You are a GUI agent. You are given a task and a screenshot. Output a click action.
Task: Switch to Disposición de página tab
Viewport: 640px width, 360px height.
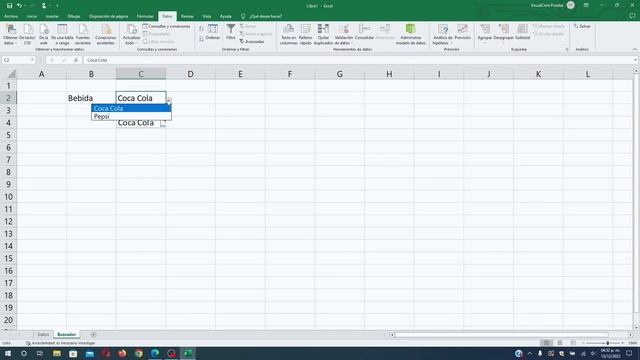(109, 16)
